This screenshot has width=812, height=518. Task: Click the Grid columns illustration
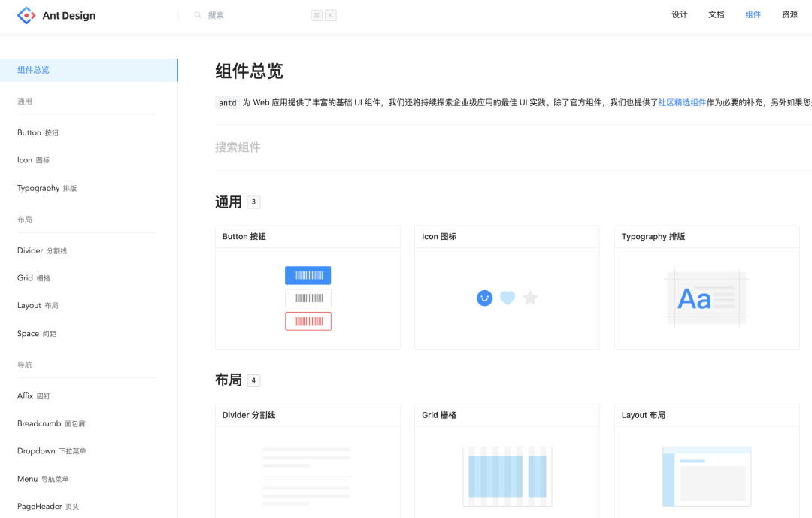507,477
